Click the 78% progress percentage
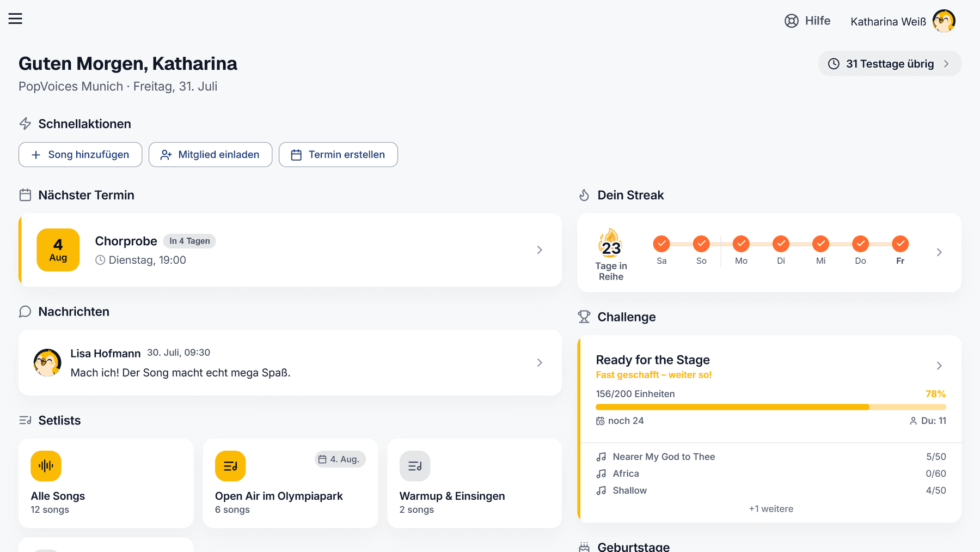This screenshot has width=980, height=552. click(936, 394)
